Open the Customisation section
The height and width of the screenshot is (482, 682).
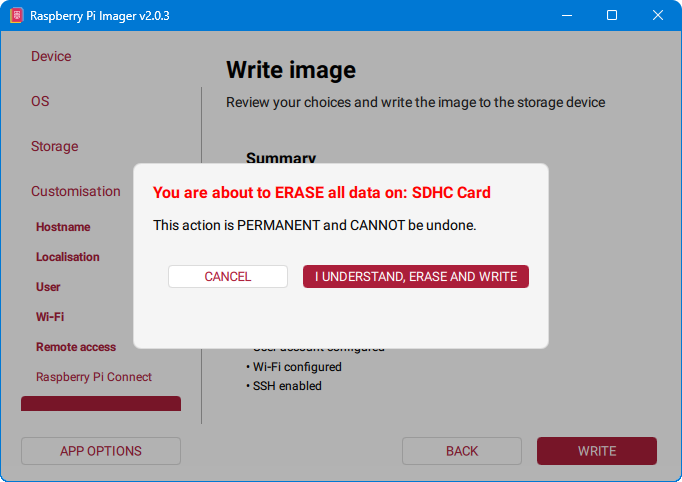(x=75, y=192)
